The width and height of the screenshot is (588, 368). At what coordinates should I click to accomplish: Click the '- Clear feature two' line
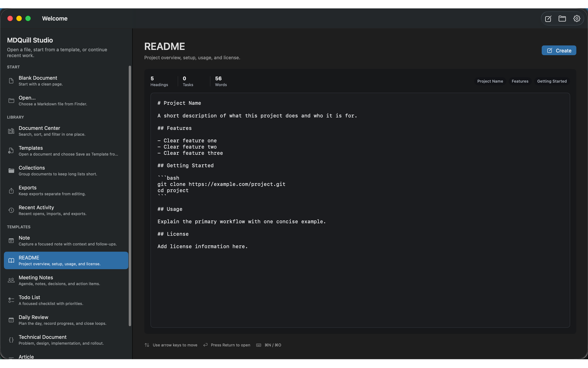click(187, 147)
